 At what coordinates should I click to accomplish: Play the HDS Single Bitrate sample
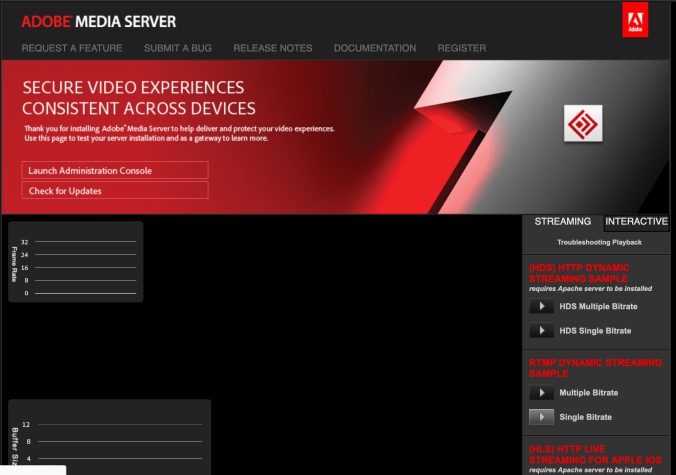(x=541, y=331)
